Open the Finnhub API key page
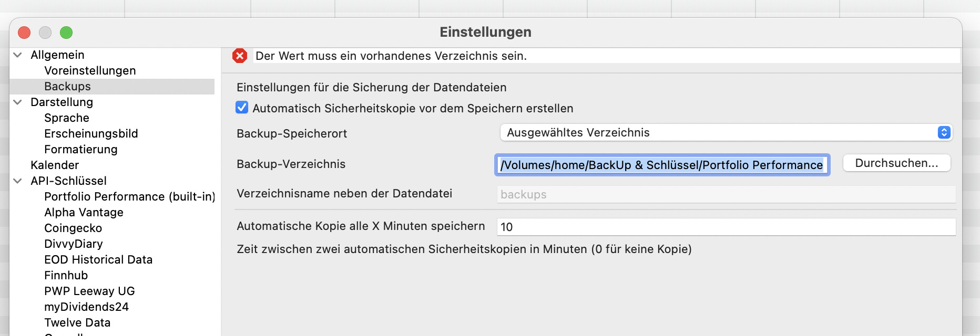This screenshot has width=980, height=336. [x=66, y=276]
